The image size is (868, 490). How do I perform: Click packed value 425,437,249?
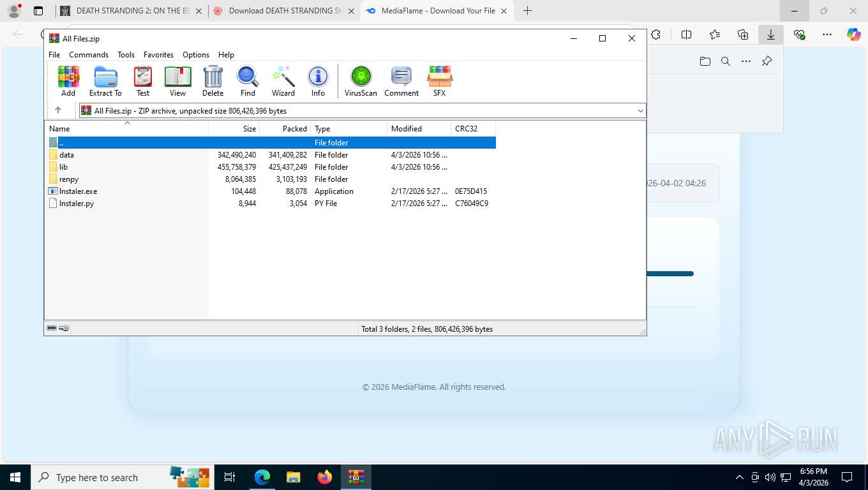288,167
